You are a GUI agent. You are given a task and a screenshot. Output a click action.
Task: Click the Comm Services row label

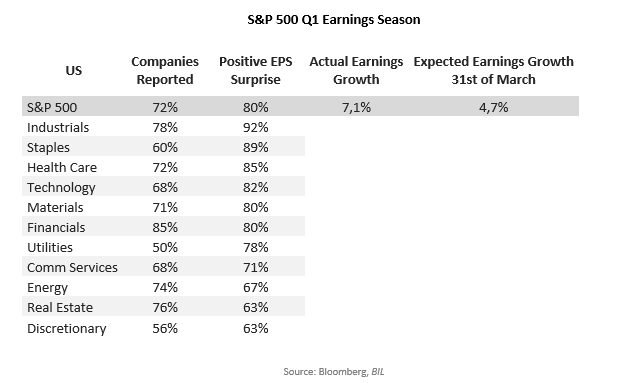[x=72, y=268]
